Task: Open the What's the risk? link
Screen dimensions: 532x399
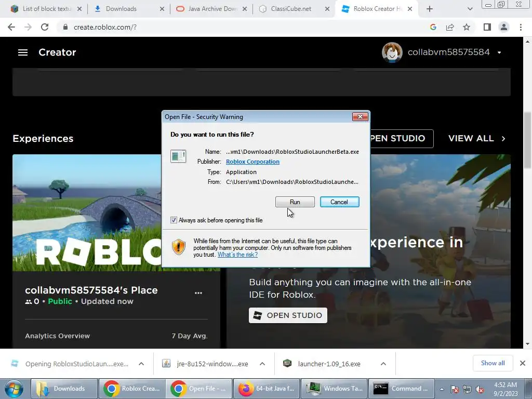Action: point(237,255)
